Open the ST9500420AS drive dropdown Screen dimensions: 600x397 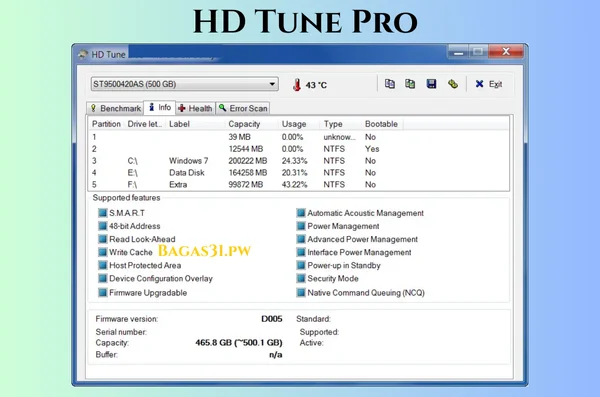[x=184, y=84]
